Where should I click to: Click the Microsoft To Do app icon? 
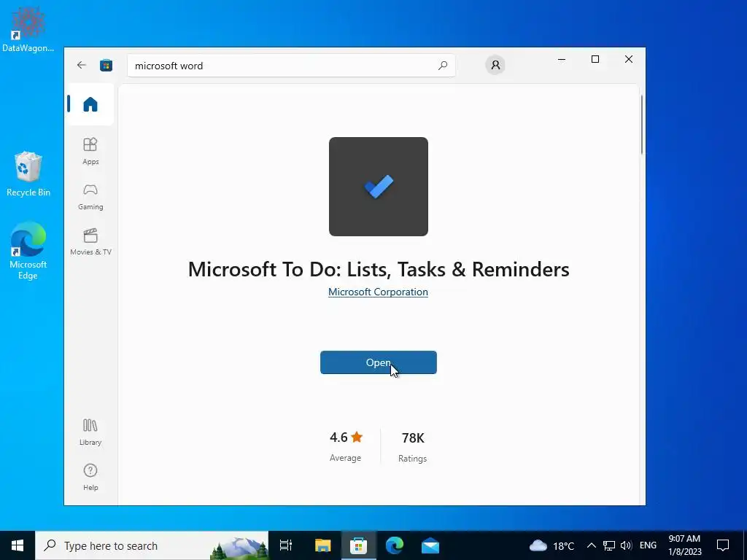click(x=379, y=187)
